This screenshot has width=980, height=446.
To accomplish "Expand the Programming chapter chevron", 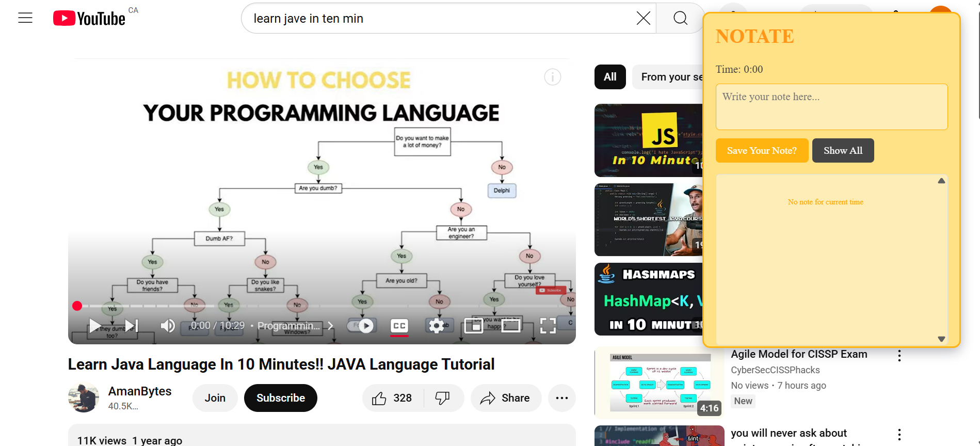I will 331,326.
